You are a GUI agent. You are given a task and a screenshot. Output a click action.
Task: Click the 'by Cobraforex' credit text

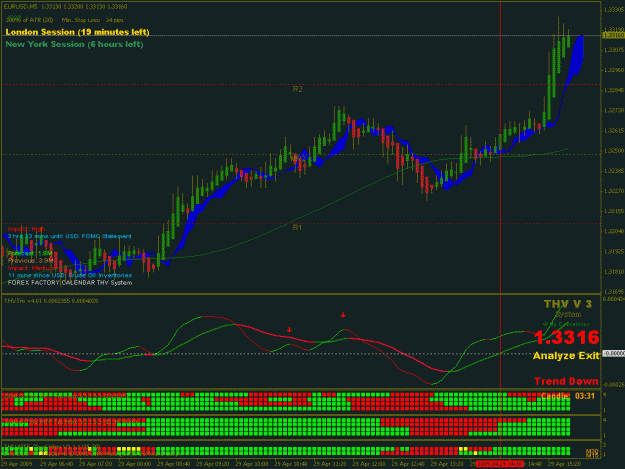[x=566, y=324]
